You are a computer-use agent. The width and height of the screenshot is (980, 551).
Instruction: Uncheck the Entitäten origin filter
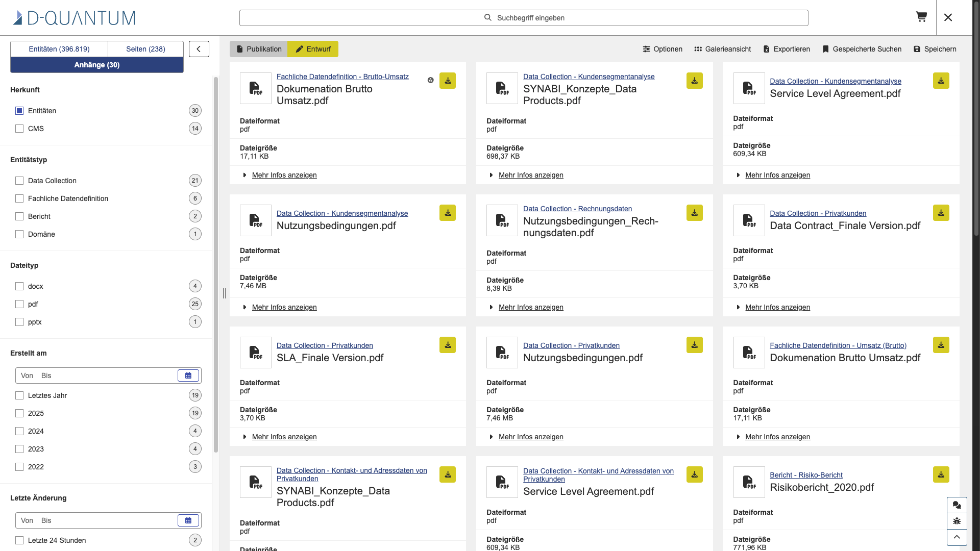pyautogui.click(x=19, y=111)
